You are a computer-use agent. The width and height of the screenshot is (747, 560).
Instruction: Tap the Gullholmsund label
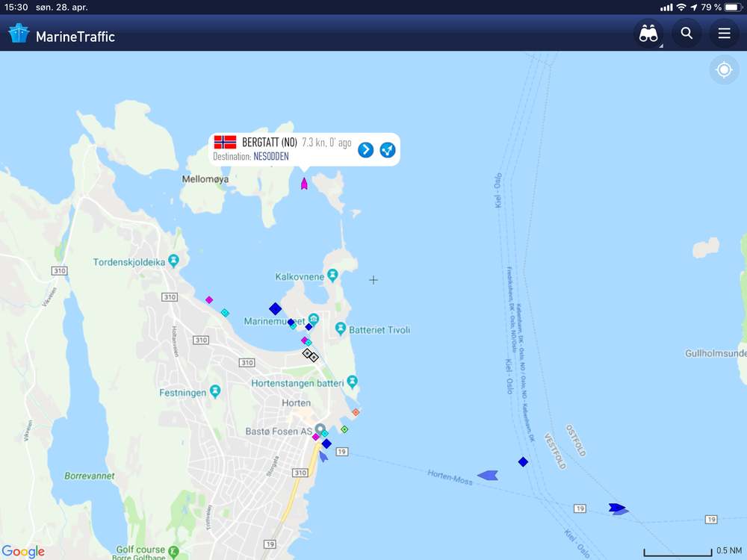(x=716, y=353)
